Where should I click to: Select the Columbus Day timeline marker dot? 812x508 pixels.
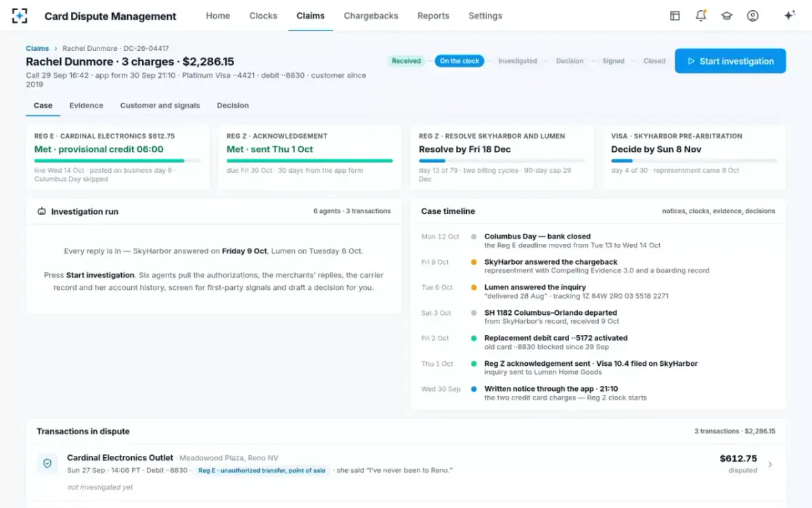pyautogui.click(x=474, y=237)
